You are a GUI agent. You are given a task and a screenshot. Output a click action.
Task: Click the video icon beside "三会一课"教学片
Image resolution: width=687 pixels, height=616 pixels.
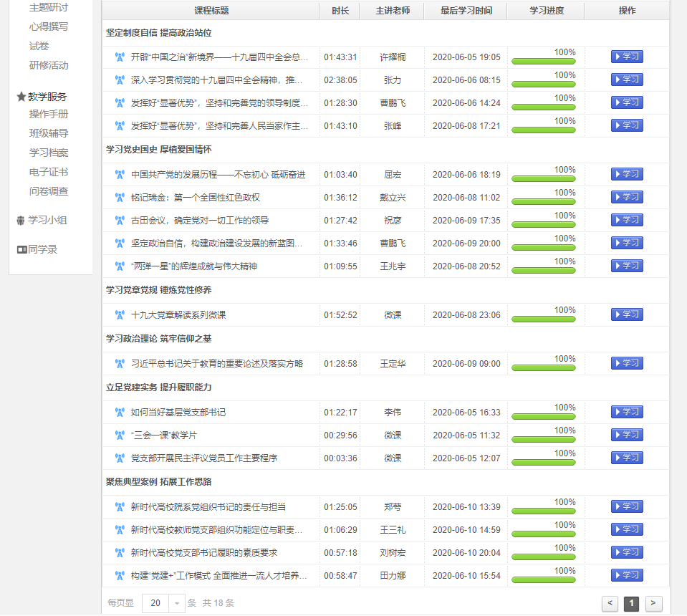[x=120, y=435]
